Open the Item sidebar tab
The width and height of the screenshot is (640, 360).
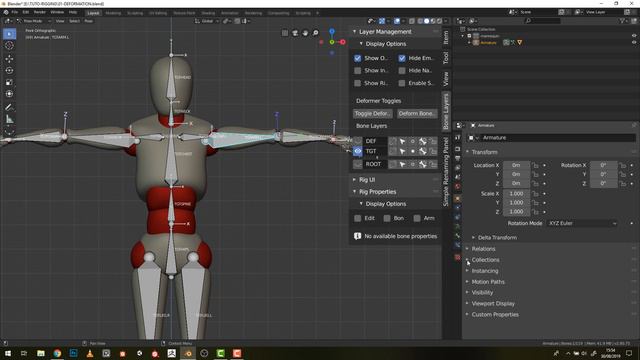point(446,37)
